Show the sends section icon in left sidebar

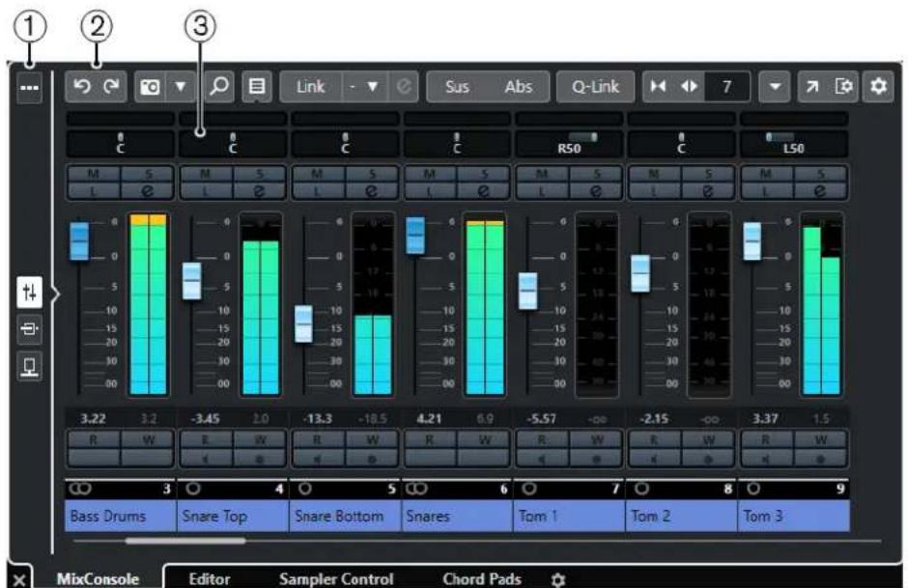(x=30, y=366)
